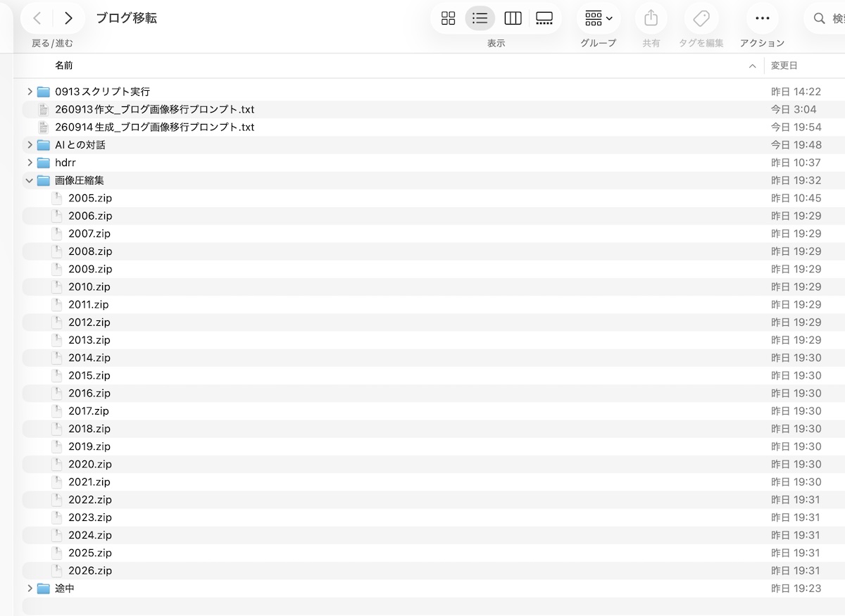Select the file name 2013.zip
845x616 pixels.
coord(89,340)
